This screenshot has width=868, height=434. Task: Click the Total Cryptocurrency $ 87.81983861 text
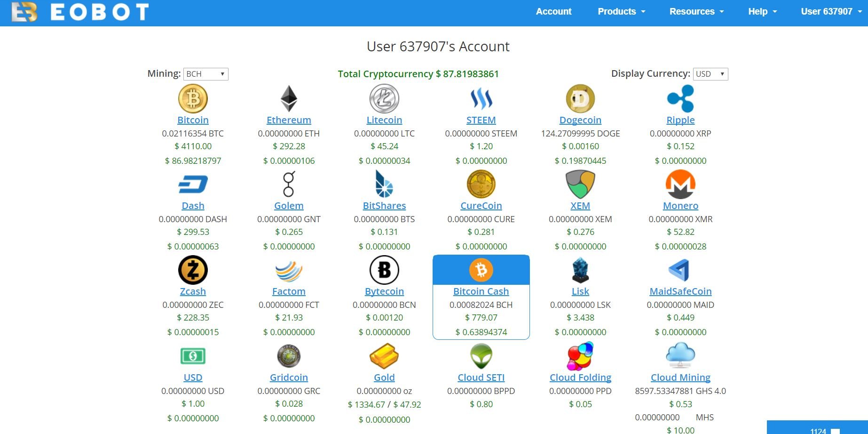pyautogui.click(x=418, y=74)
